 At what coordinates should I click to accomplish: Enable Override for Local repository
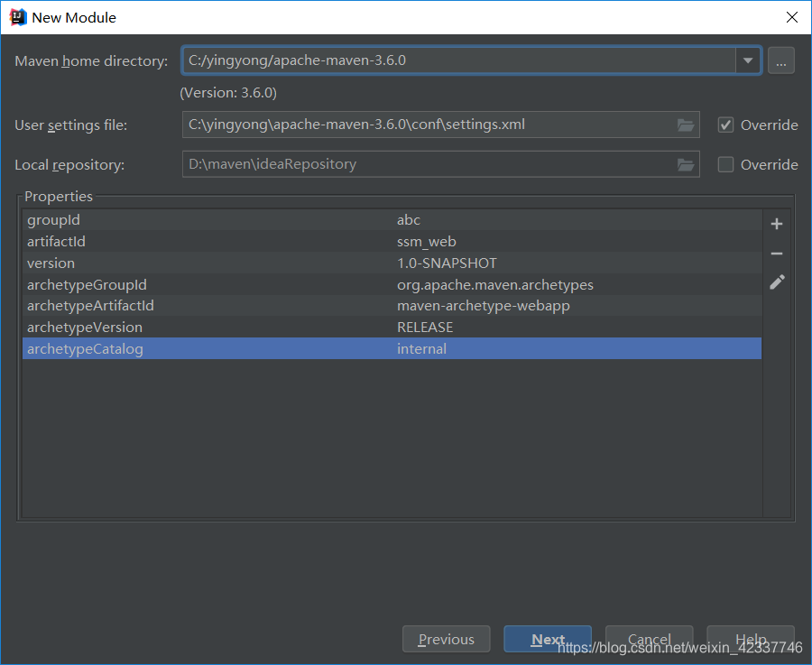click(725, 165)
